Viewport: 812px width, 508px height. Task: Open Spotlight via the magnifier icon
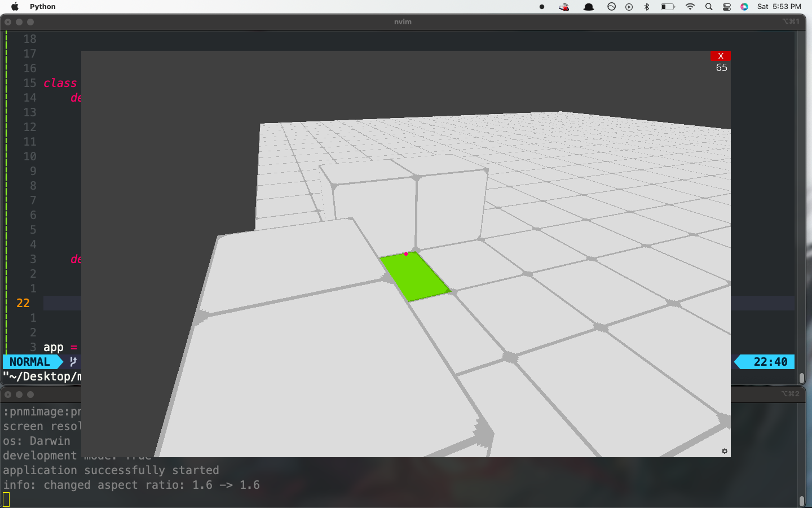point(708,7)
